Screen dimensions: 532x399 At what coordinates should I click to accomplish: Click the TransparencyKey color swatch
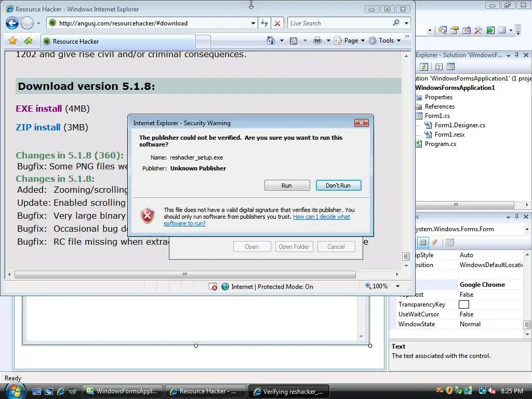click(463, 304)
